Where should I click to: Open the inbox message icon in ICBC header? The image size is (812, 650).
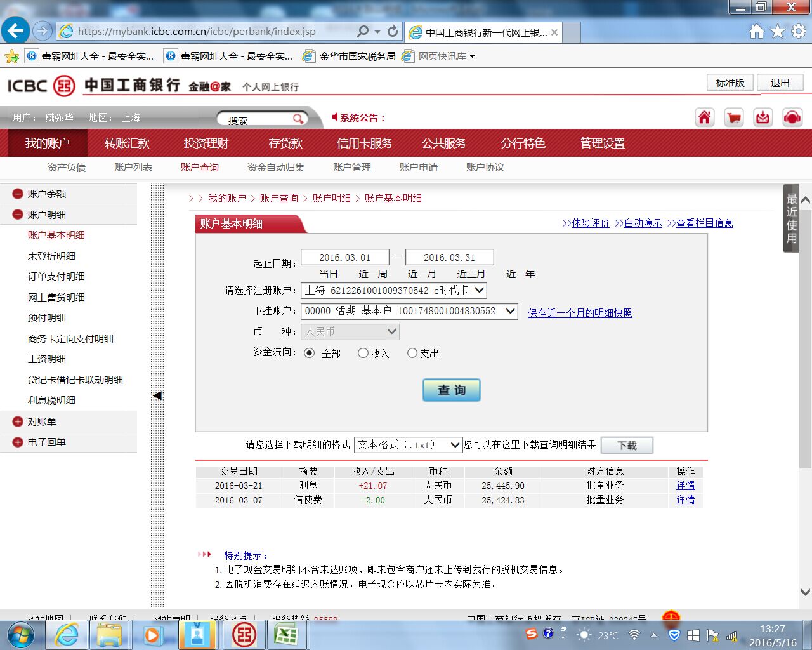(763, 117)
